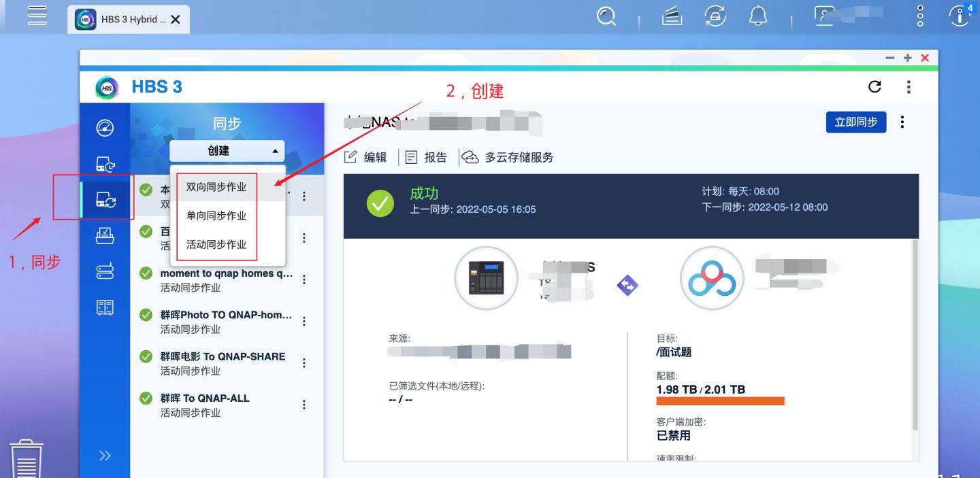The height and width of the screenshot is (478, 980).
Task: Collapse the 创建 dropdown arrow
Action: click(x=275, y=150)
